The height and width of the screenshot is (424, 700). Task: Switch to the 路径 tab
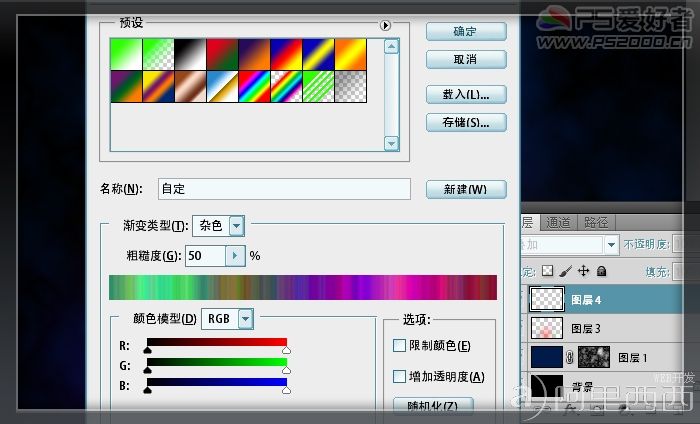click(596, 222)
